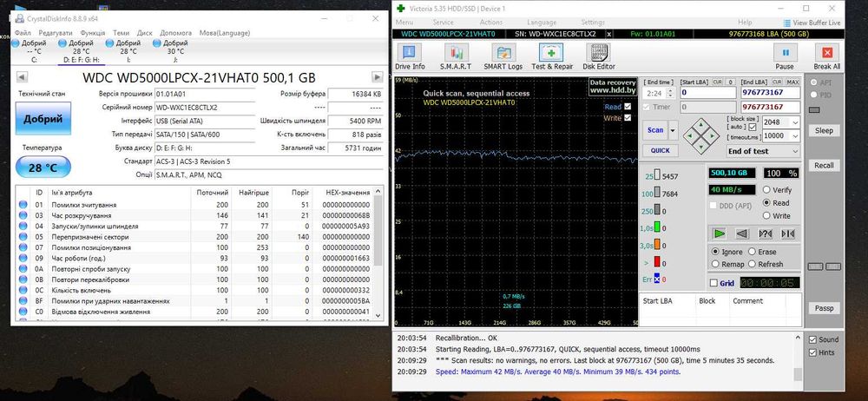Image resolution: width=868 pixels, height=401 pixels.
Task: Click the End LBA input field
Action: (771, 93)
